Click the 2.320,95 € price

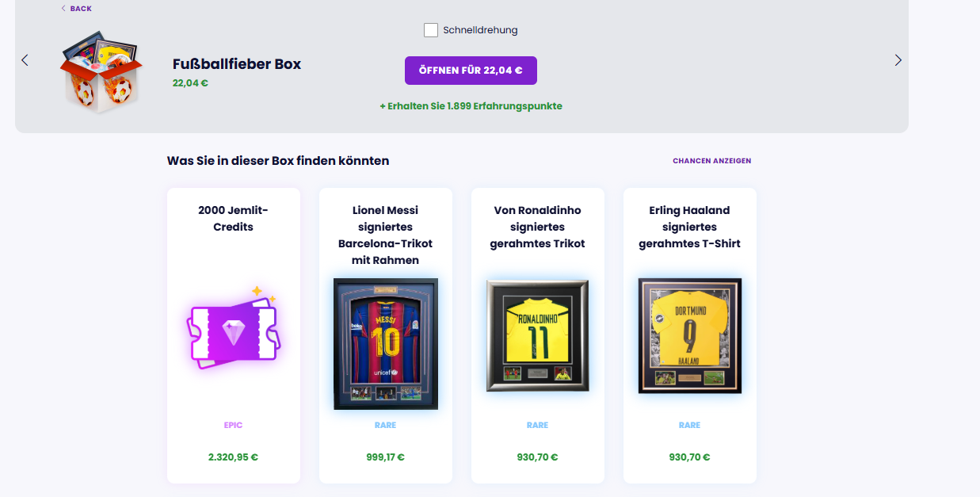click(x=233, y=457)
